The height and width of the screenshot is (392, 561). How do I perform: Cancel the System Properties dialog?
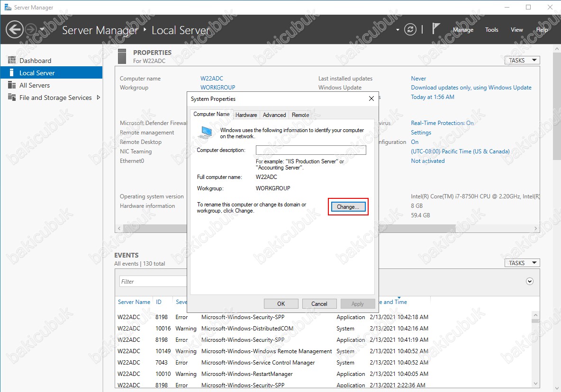coord(319,304)
